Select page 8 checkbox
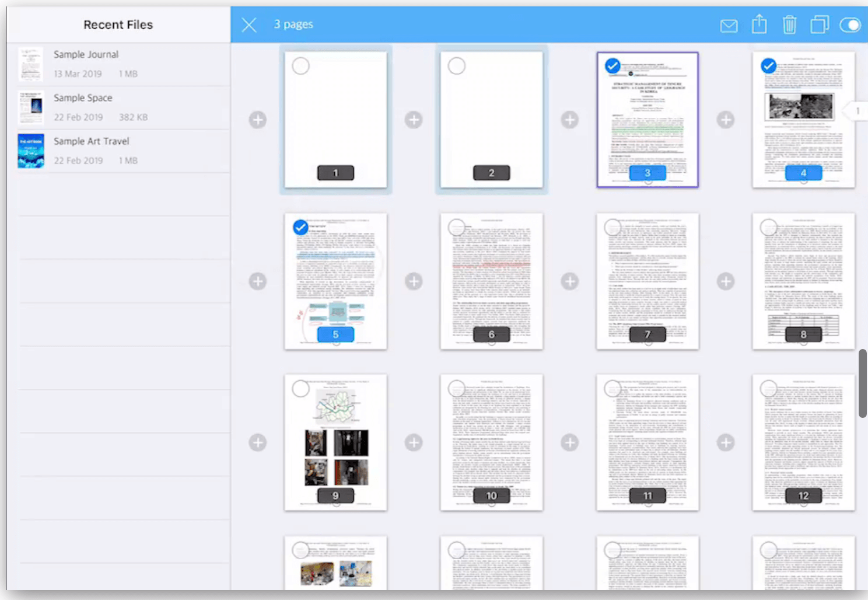This screenshot has width=868, height=600. pos(769,227)
